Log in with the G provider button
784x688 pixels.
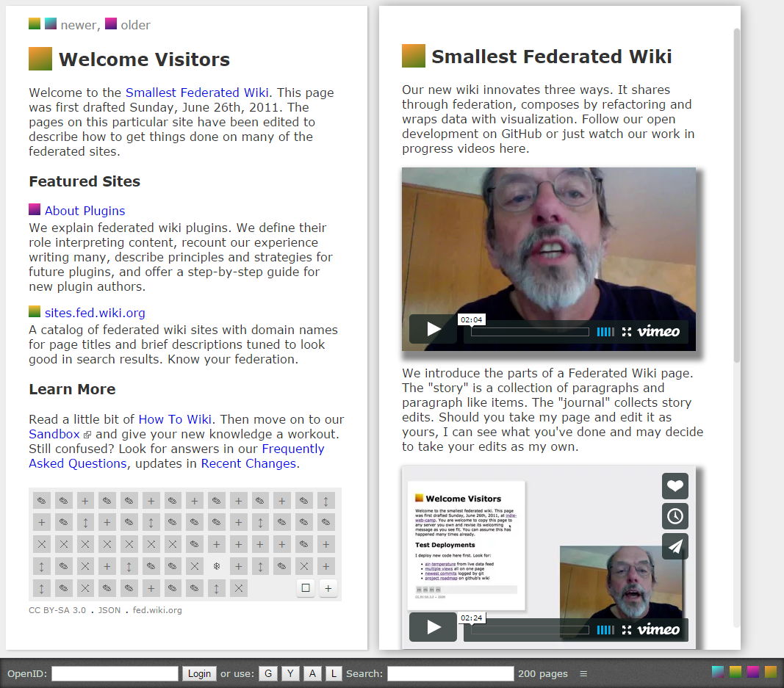point(268,673)
